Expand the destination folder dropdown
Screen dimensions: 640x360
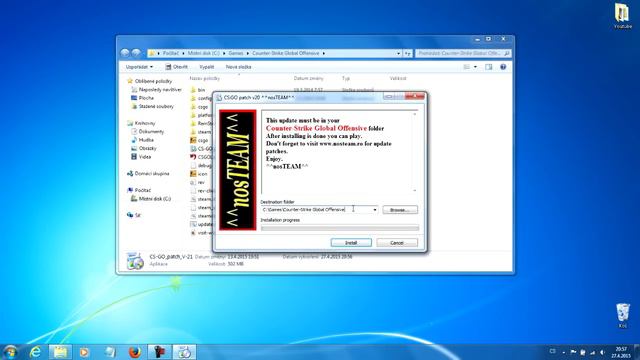click(x=375, y=210)
